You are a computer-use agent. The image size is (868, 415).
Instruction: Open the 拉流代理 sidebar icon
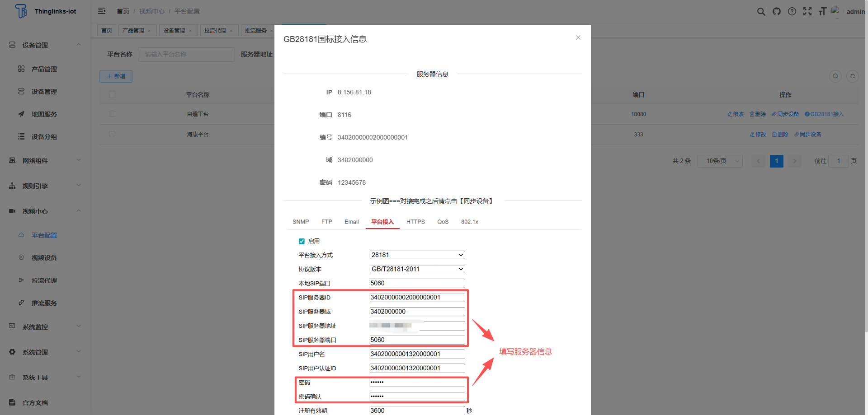point(21,280)
